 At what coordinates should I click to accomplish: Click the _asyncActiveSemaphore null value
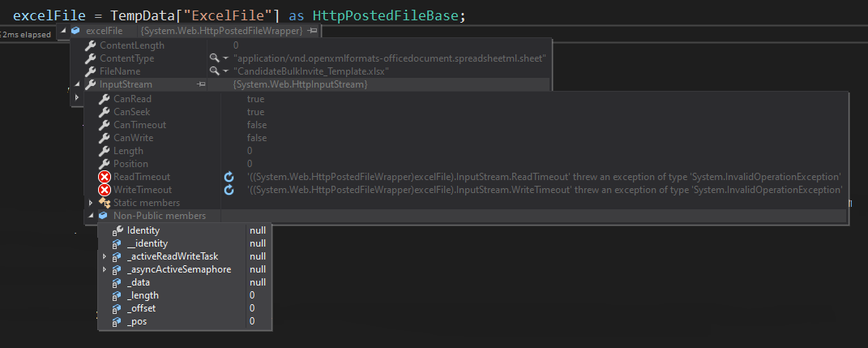258,269
